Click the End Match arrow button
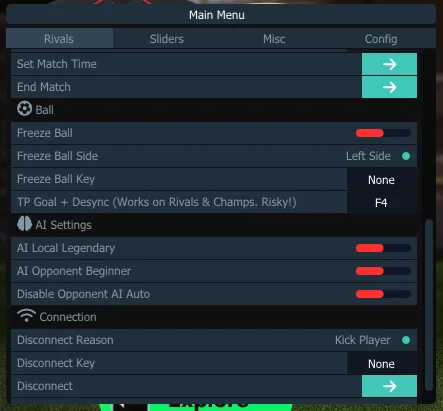Screen dimensions: 443x411 coord(389,87)
